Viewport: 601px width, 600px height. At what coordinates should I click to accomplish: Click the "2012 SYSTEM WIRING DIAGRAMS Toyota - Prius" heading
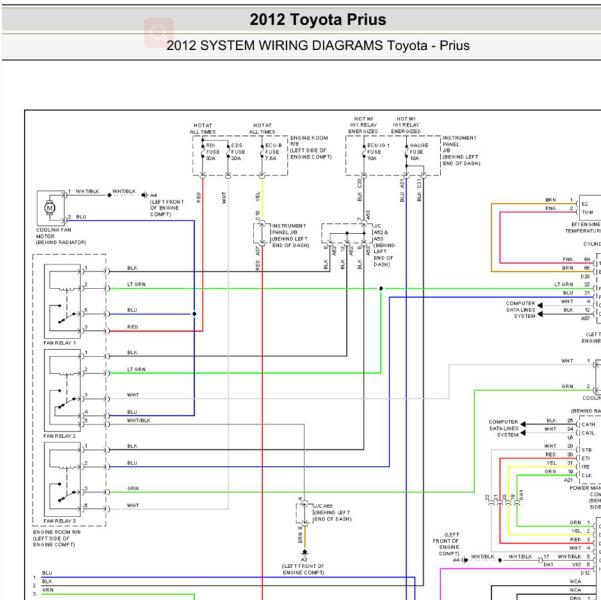tap(318, 45)
